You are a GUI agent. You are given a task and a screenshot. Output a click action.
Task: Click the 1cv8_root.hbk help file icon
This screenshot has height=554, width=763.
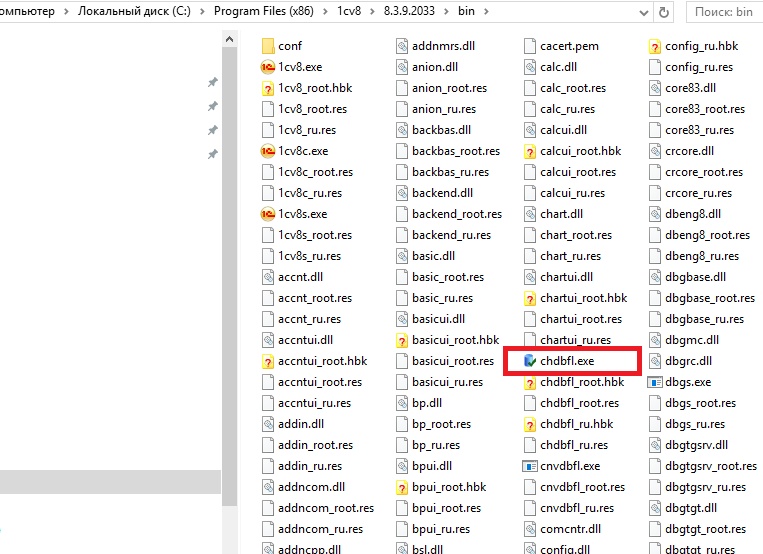point(268,88)
